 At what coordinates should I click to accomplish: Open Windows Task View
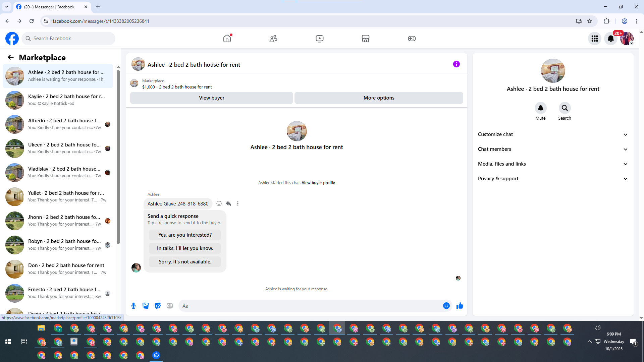pyautogui.click(x=24, y=342)
